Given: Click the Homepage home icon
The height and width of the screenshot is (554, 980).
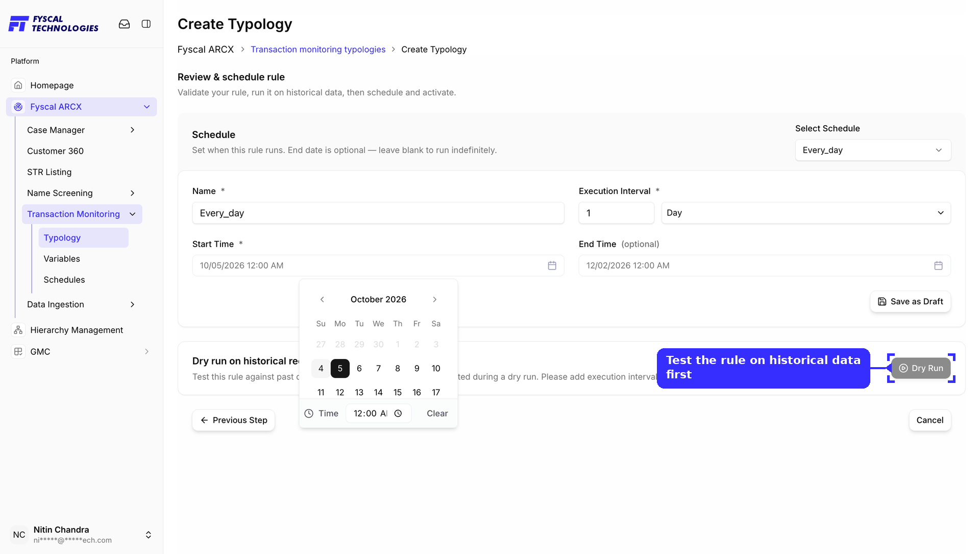Looking at the screenshot, I should pos(18,85).
